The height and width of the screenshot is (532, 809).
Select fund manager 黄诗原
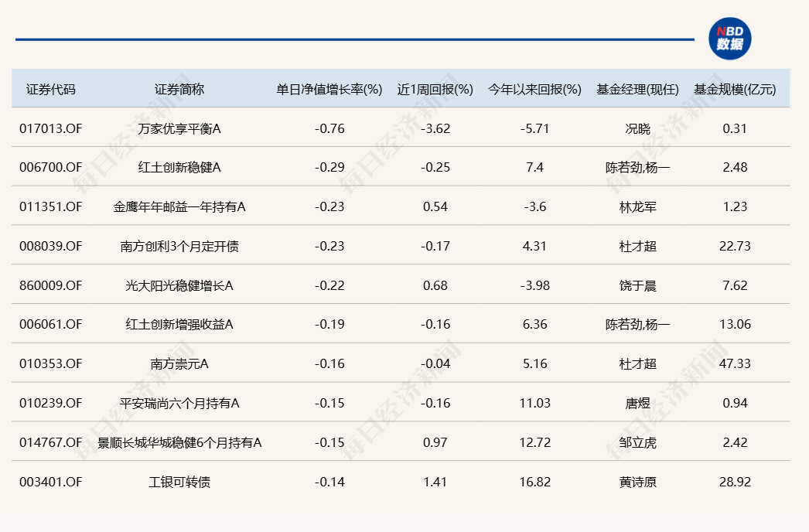click(x=638, y=482)
